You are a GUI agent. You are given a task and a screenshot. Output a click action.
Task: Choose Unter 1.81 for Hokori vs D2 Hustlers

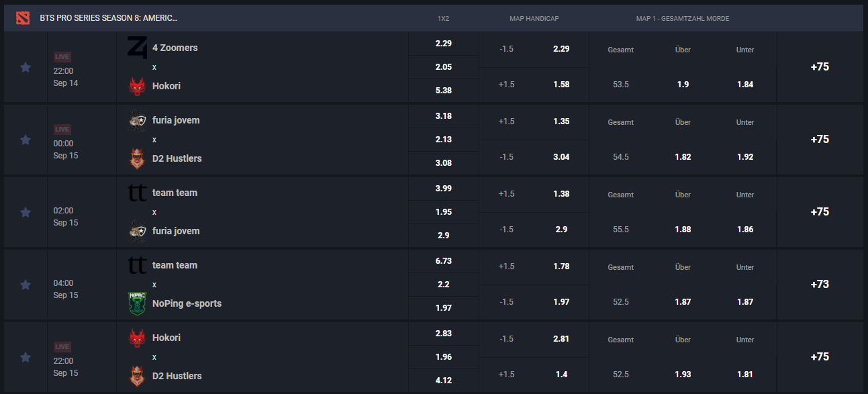click(x=744, y=375)
